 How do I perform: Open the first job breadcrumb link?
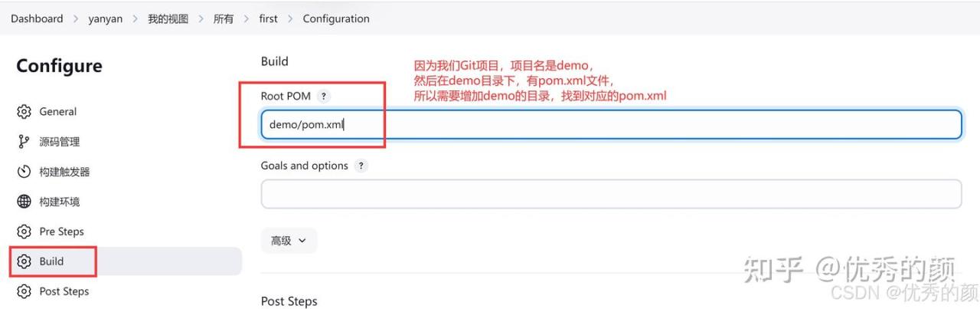click(x=268, y=19)
